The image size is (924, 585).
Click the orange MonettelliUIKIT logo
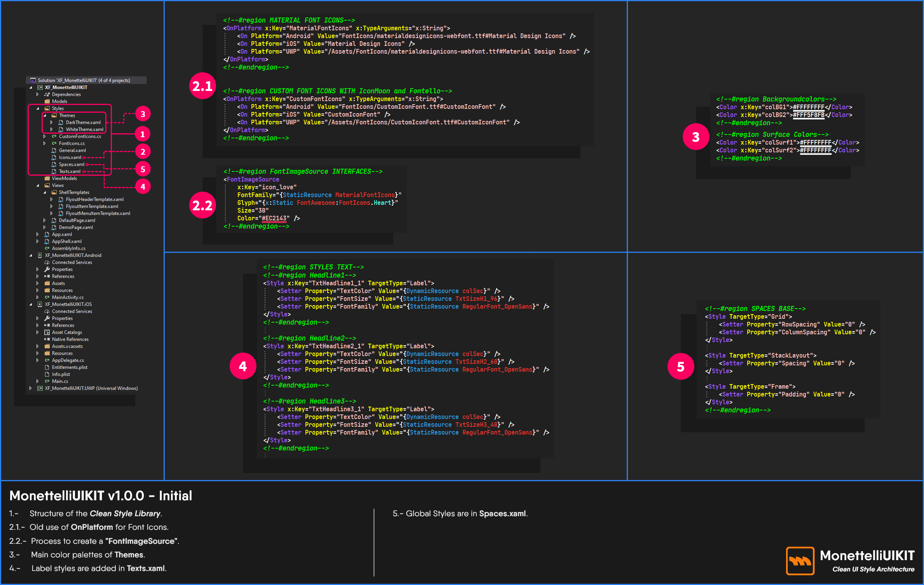coord(800,561)
